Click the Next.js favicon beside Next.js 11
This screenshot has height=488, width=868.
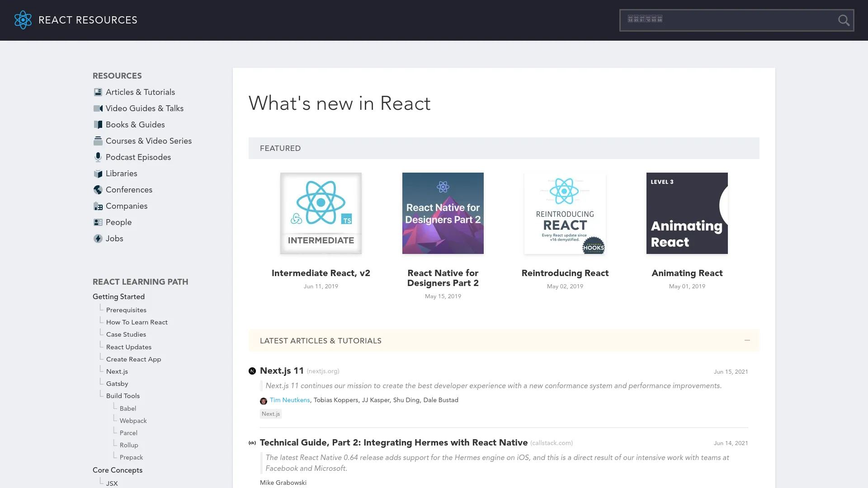pos(252,371)
